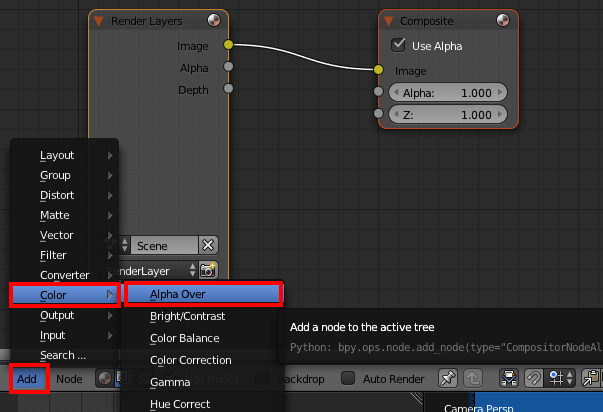Select the shader sphere tree-type icon
The image size is (603, 412).
point(105,379)
